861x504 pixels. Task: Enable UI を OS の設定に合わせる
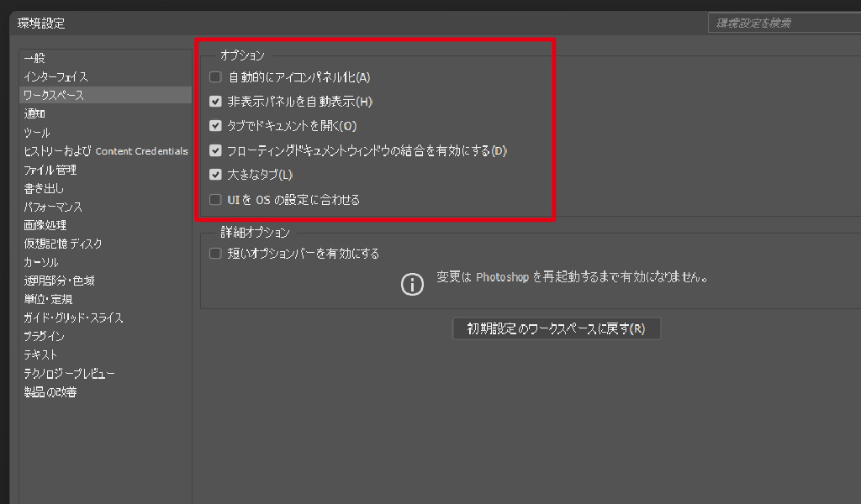pos(216,200)
